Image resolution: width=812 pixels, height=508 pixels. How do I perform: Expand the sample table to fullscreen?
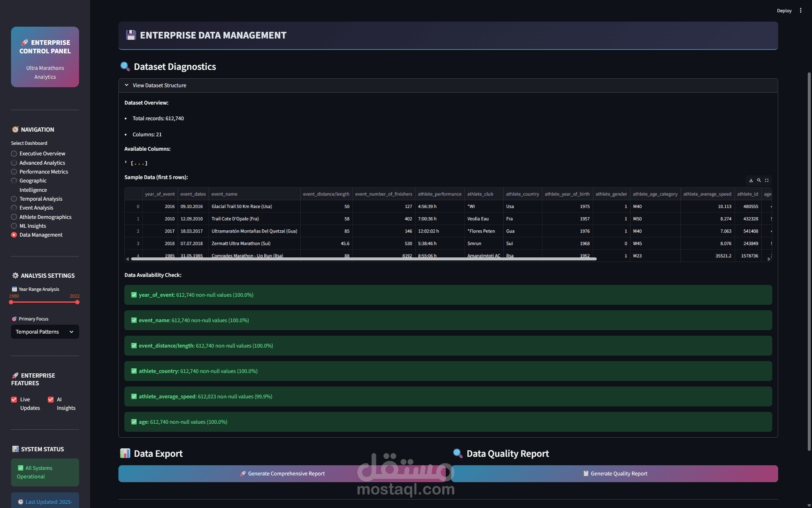tap(767, 180)
